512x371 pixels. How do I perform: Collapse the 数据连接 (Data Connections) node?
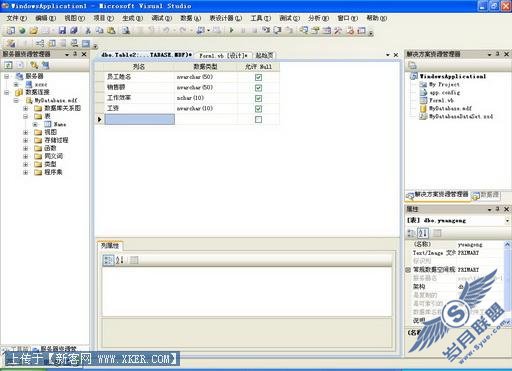tap(7, 92)
